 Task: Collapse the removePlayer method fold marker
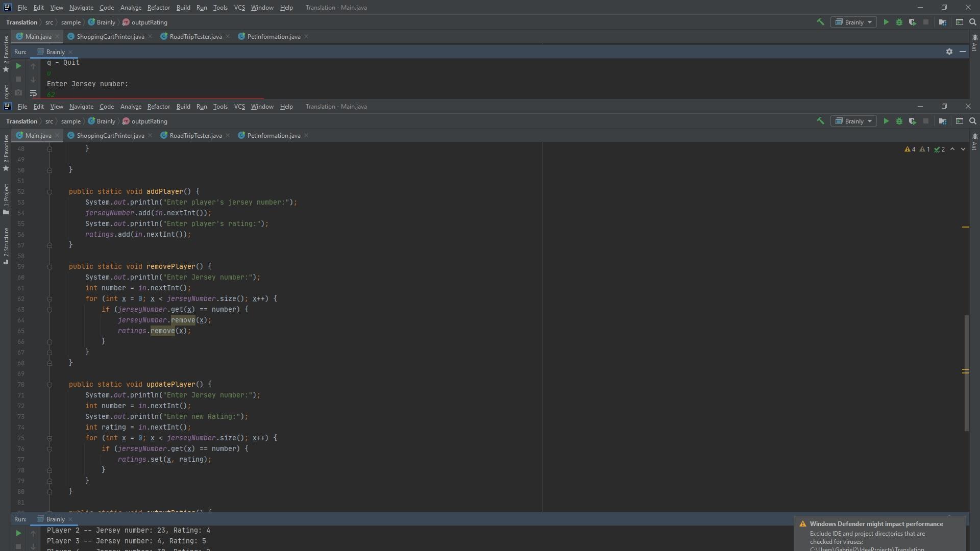(50, 267)
